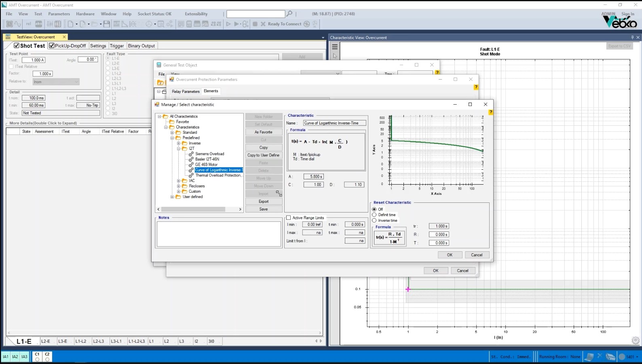Expand the User defined tree node
This screenshot has width=642, height=364.
tap(172, 197)
